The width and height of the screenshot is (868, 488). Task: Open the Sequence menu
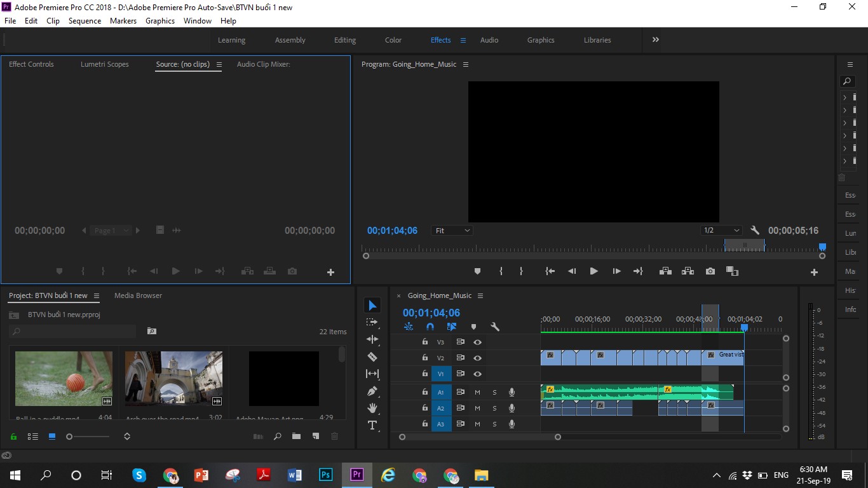click(x=85, y=21)
